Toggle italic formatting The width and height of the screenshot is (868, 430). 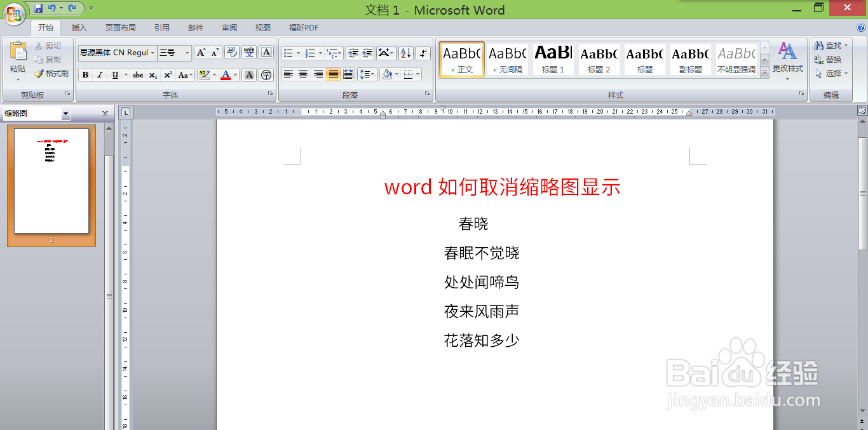point(100,75)
